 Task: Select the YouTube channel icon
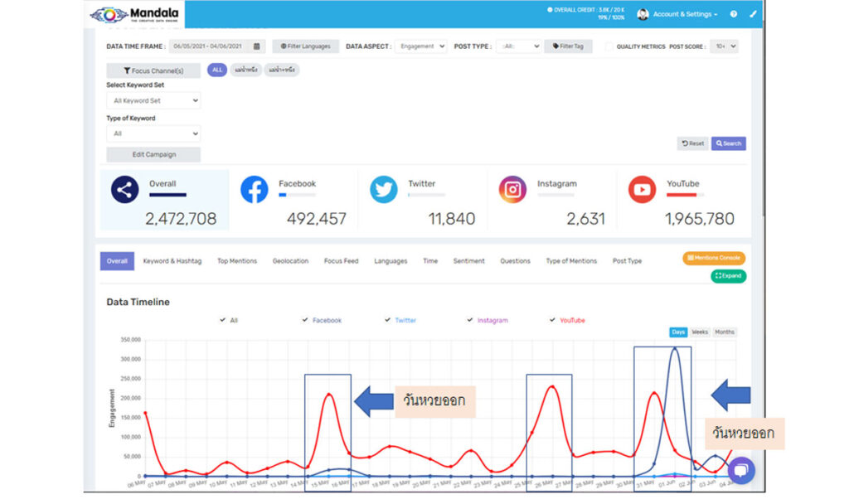(642, 190)
